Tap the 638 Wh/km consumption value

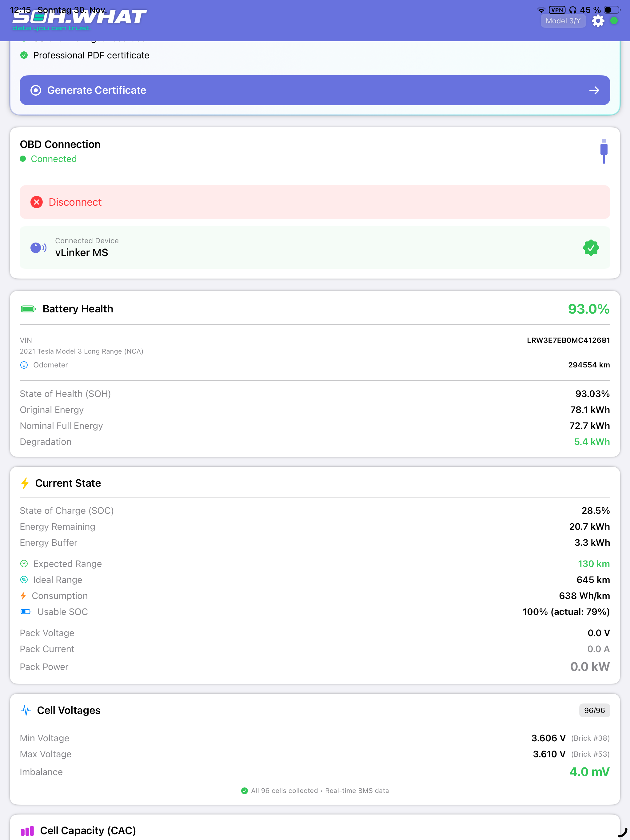[x=584, y=596]
